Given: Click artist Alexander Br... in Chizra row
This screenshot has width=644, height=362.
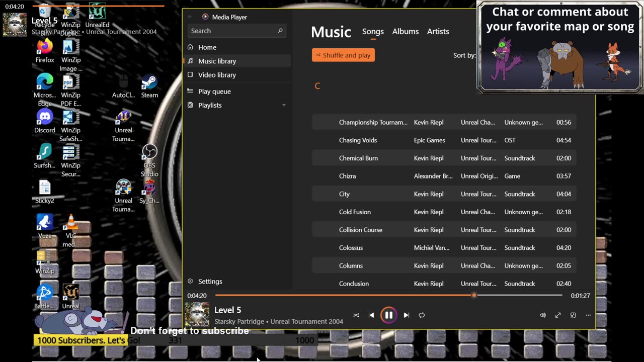Looking at the screenshot, I should pyautogui.click(x=433, y=176).
